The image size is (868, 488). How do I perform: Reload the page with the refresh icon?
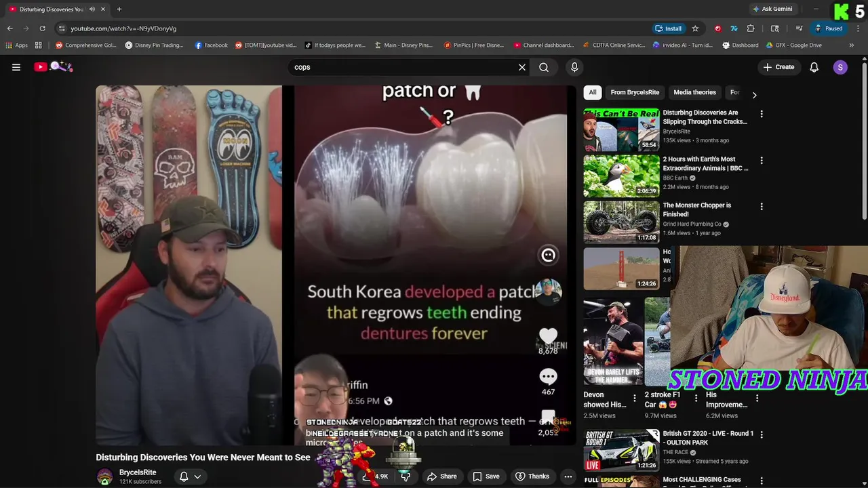pos(42,28)
